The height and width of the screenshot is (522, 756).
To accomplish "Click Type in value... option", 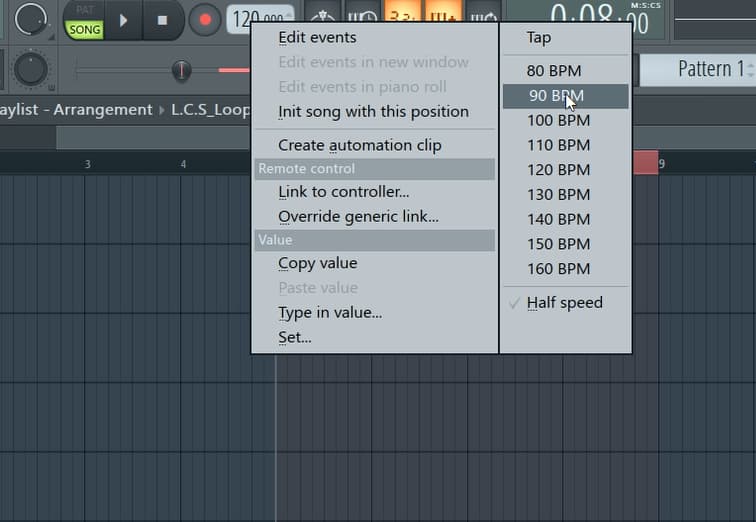I will tap(330, 313).
